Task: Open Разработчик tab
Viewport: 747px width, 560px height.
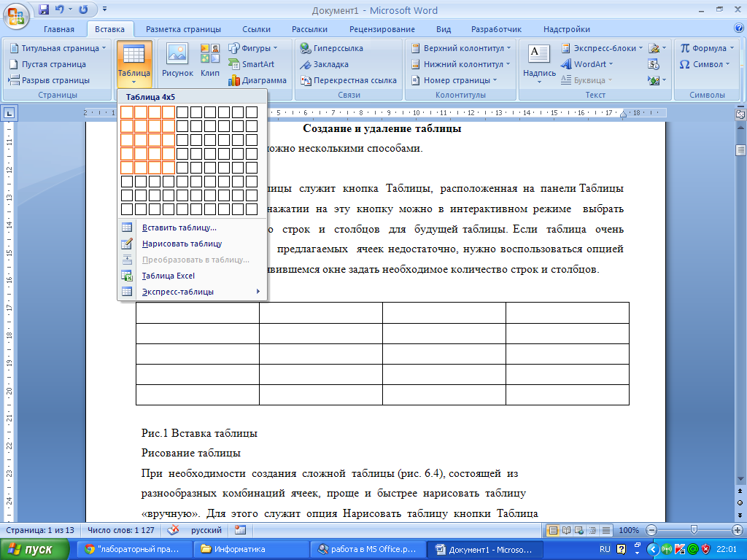Action: click(496, 29)
